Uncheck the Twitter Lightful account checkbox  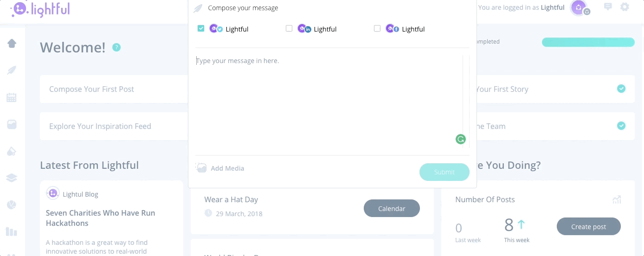(x=201, y=28)
